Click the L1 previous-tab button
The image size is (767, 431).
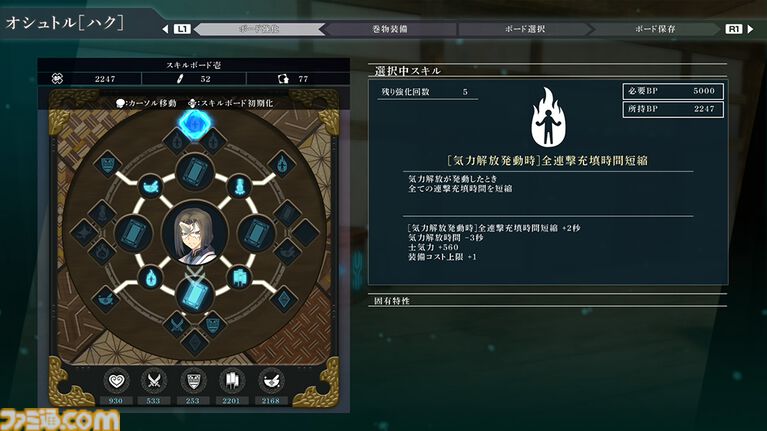(182, 29)
